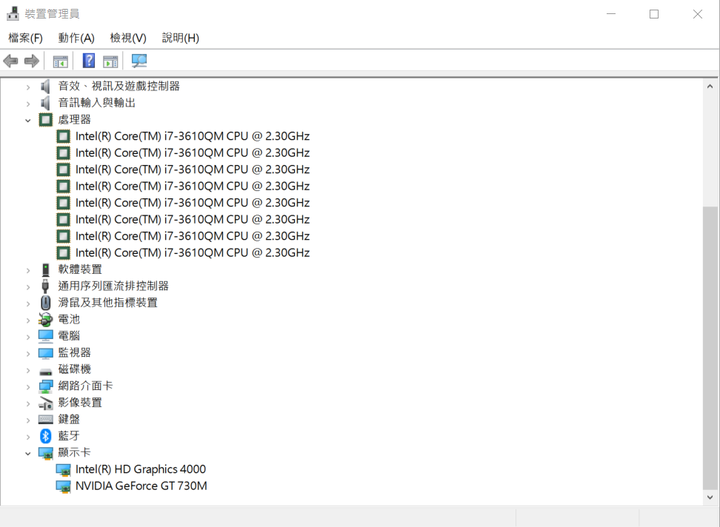Image resolution: width=720 pixels, height=527 pixels.
Task: Select the 處理器 category label
Action: tap(74, 119)
